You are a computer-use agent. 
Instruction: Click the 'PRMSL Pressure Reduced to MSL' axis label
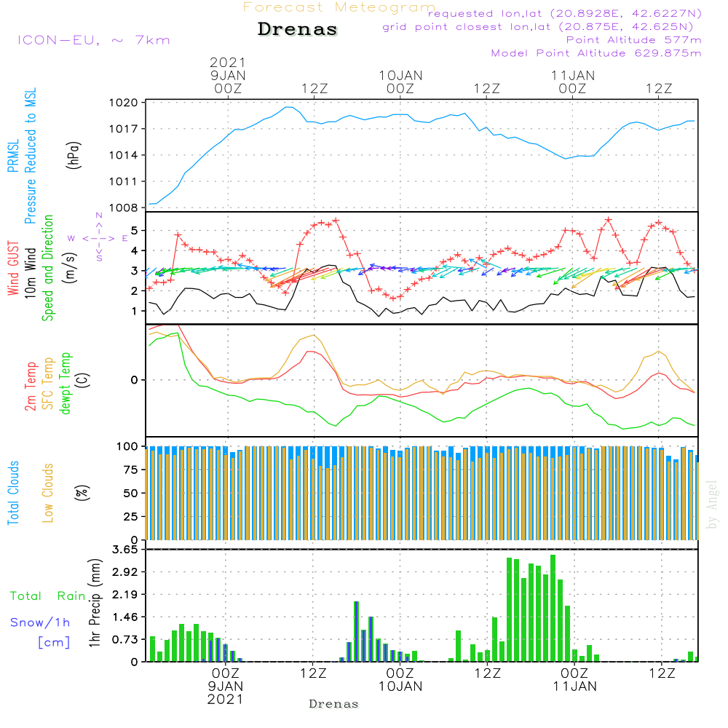click(x=21, y=156)
